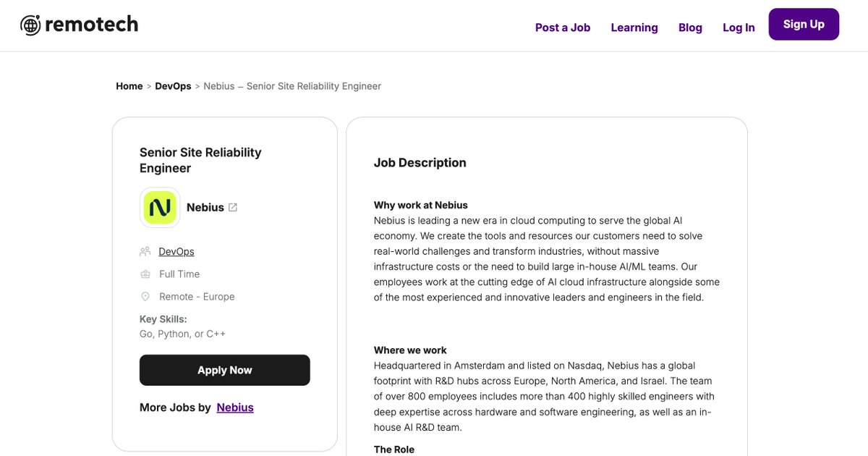Click the remotech globe logo icon
The width and height of the screenshot is (868, 456).
[31, 25]
